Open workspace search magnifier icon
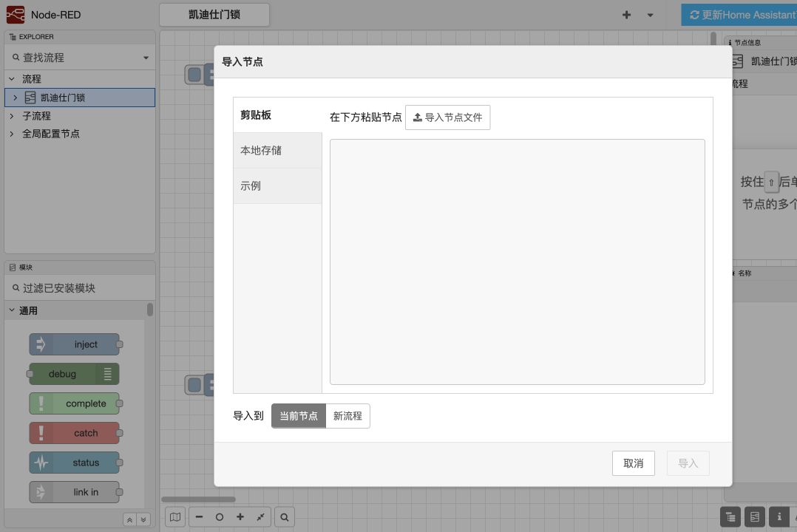The width and height of the screenshot is (797, 532). point(285,516)
